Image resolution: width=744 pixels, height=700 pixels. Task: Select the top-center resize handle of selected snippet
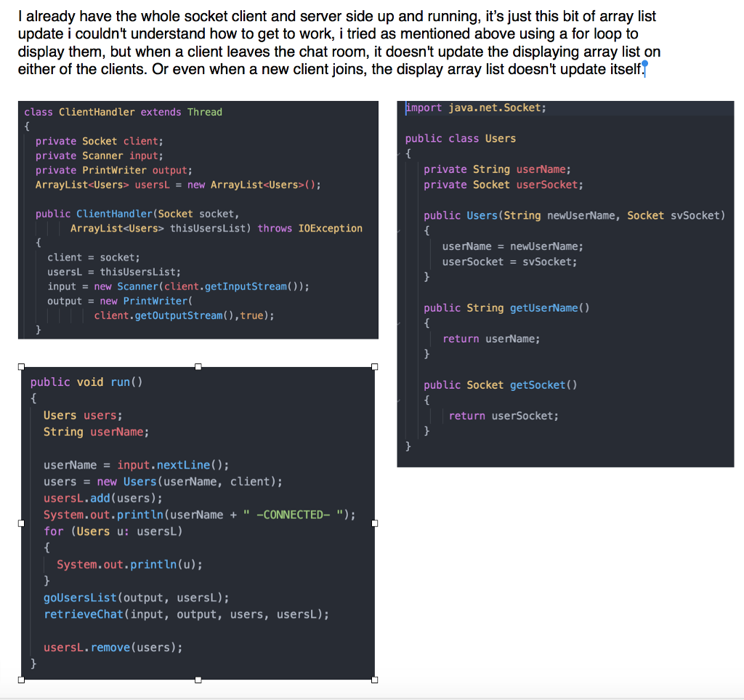pos(198,366)
